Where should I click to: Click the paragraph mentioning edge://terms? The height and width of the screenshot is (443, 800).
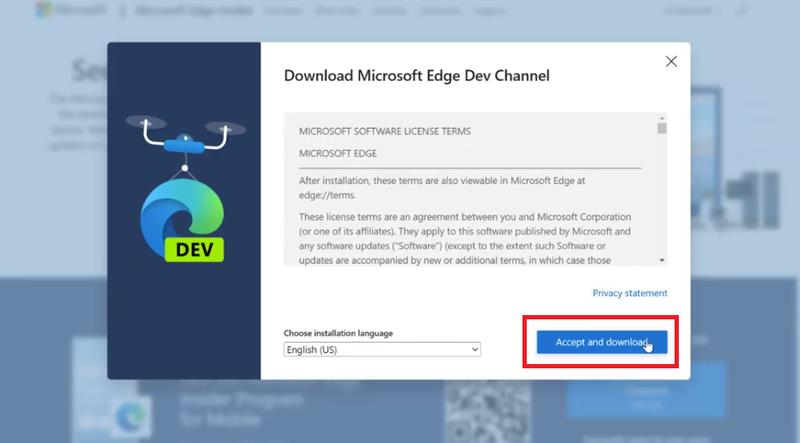pyautogui.click(x=442, y=188)
